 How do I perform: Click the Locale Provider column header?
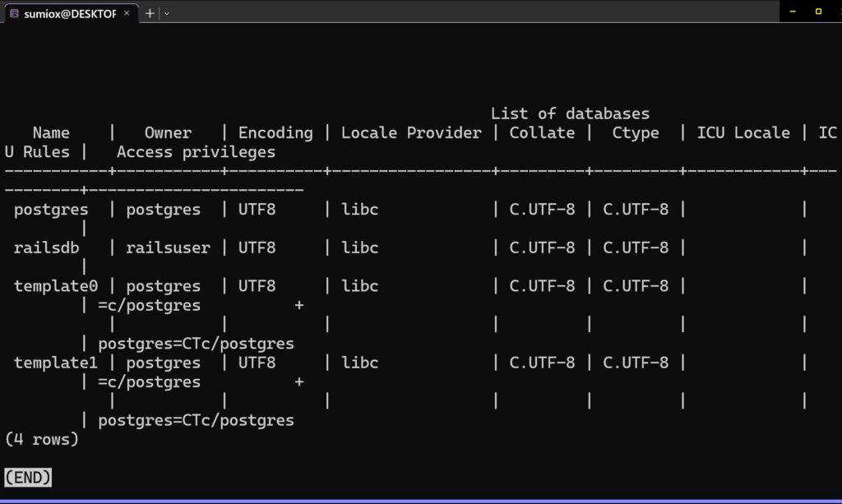[x=411, y=132]
